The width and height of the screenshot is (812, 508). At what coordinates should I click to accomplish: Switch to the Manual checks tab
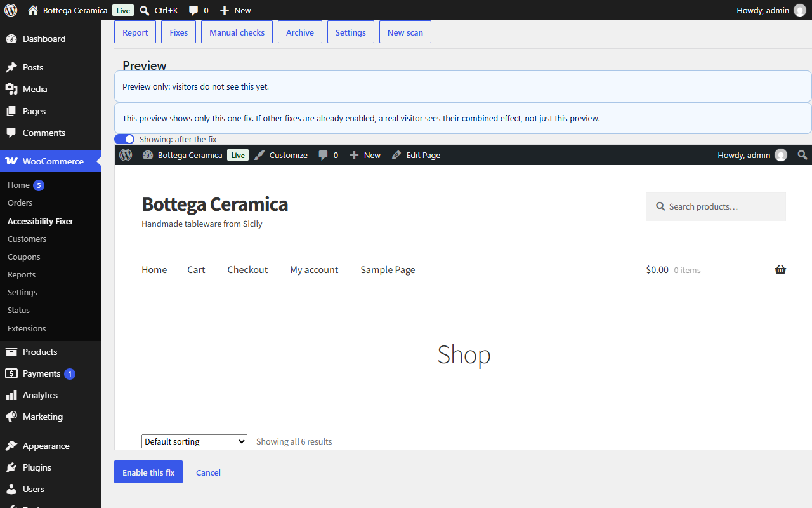237,32
